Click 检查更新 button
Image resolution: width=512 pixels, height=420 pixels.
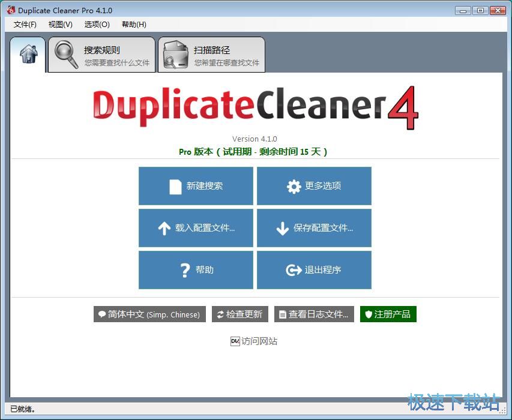point(240,314)
